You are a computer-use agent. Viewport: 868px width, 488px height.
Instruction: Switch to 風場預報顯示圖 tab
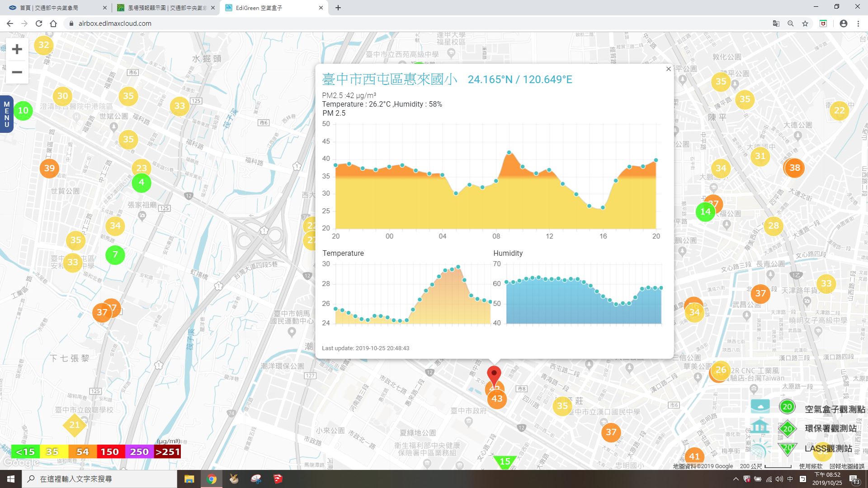click(x=165, y=8)
